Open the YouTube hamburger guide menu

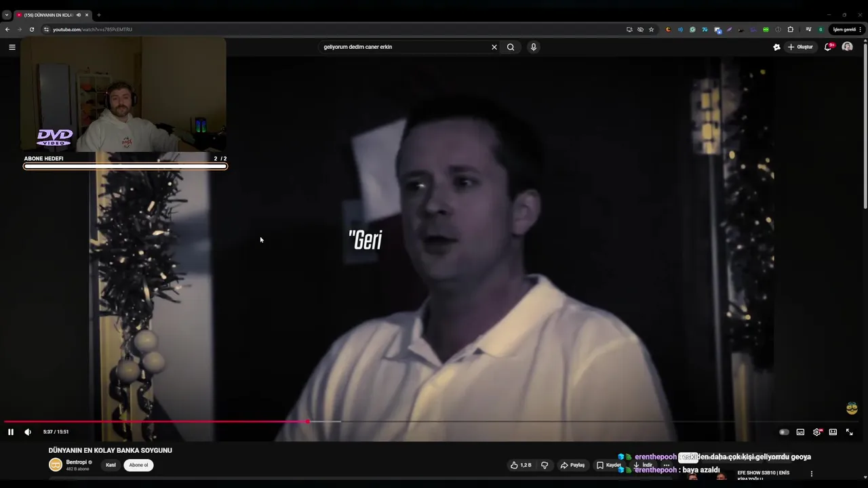(x=12, y=47)
